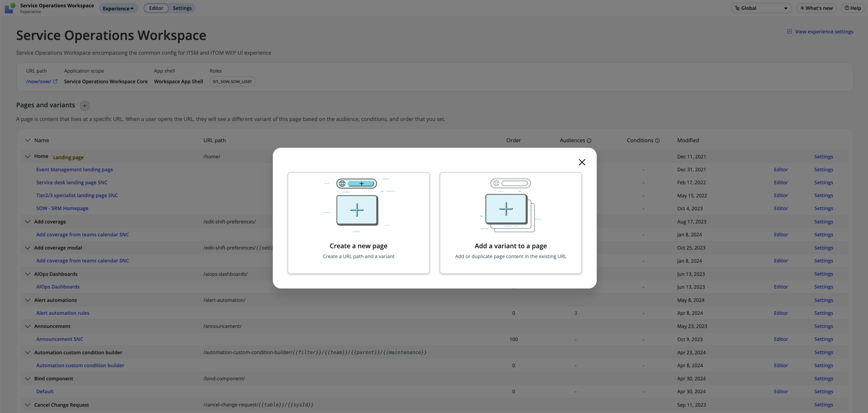Image resolution: width=868 pixels, height=413 pixels.
Task: Open the Help menu
Action: [x=853, y=8]
